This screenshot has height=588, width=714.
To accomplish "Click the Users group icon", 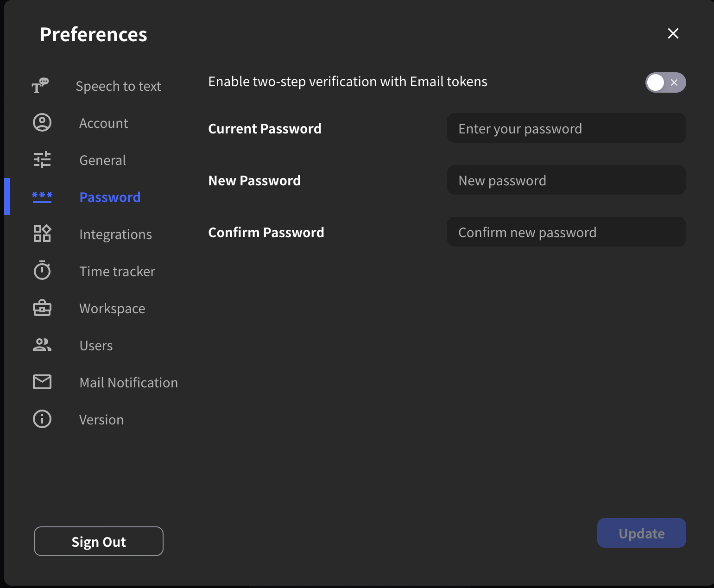I will tap(42, 345).
